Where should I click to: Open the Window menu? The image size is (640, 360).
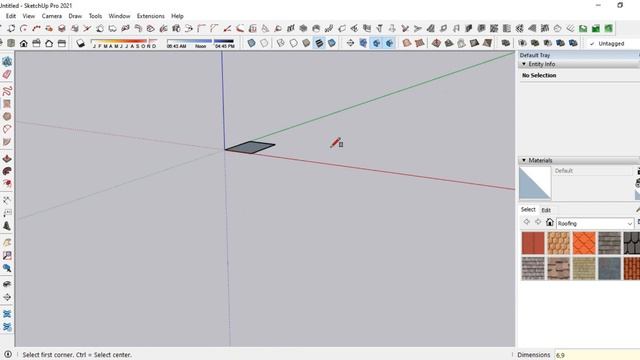(x=119, y=16)
